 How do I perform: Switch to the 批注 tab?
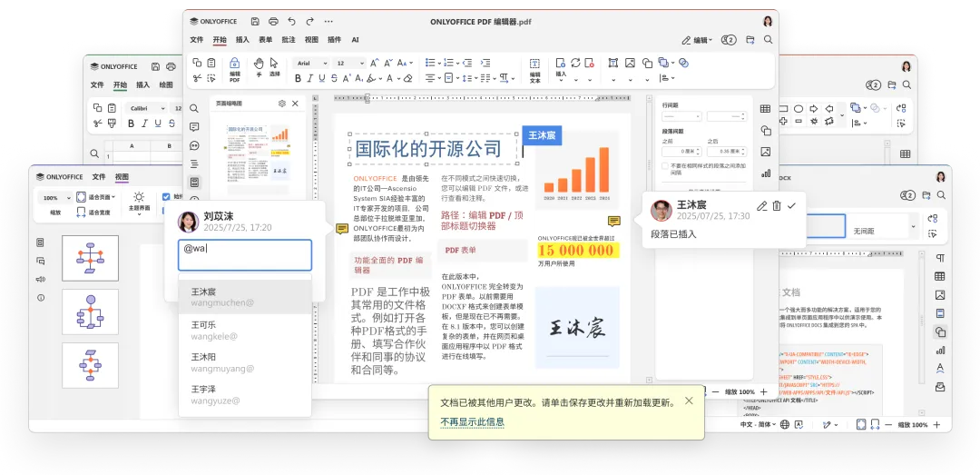[289, 39]
